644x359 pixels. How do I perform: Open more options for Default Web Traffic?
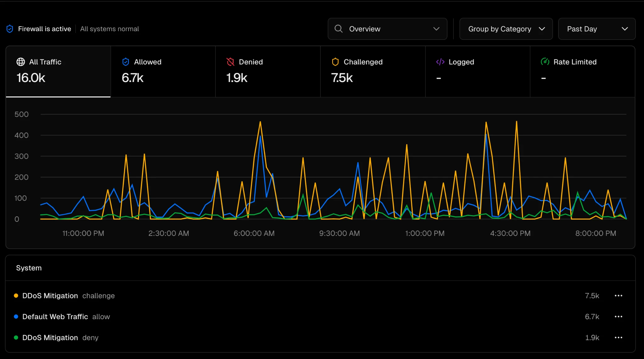click(618, 317)
